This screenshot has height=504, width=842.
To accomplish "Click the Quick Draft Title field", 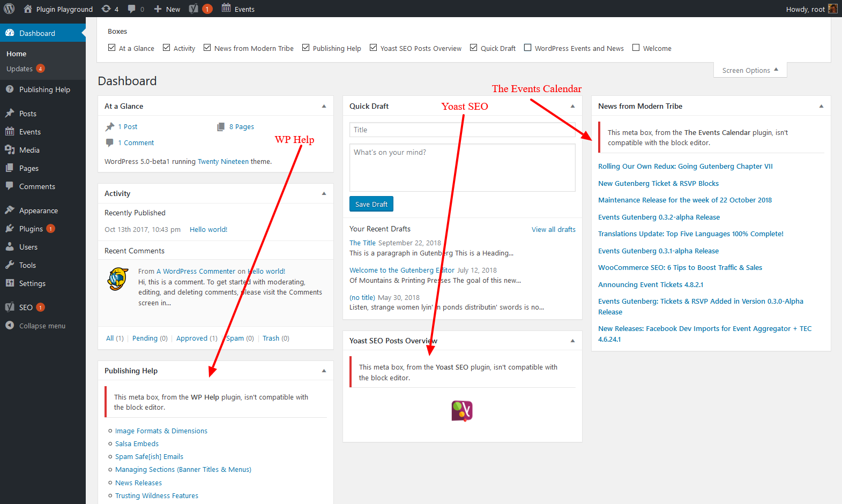I will 463,130.
